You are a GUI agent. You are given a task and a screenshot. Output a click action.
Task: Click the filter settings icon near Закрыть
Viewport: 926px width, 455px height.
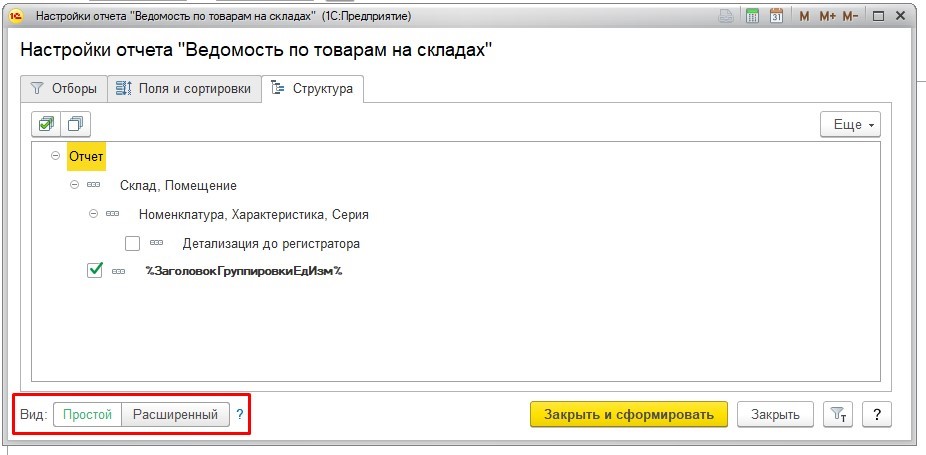836,414
